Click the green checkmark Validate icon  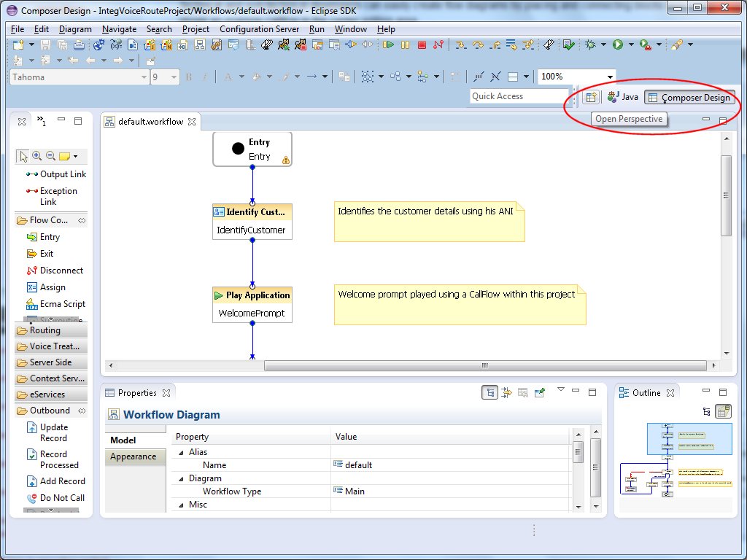(x=568, y=44)
